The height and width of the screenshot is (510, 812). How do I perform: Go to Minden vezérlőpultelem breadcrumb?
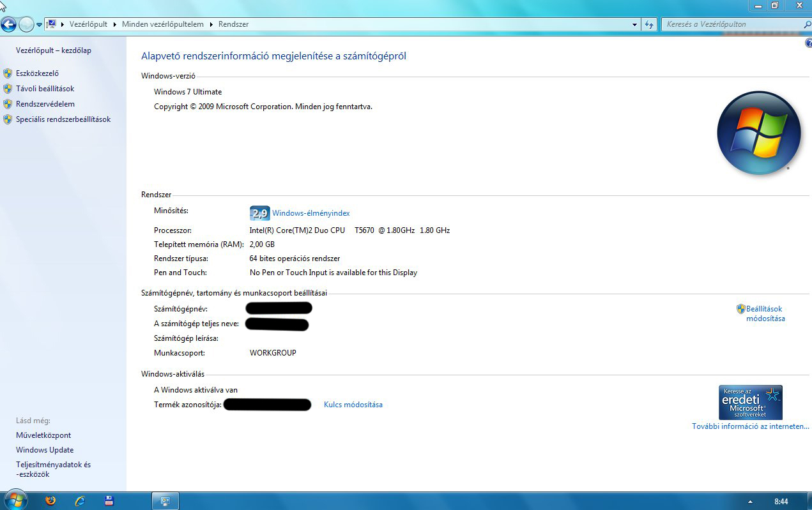click(162, 24)
